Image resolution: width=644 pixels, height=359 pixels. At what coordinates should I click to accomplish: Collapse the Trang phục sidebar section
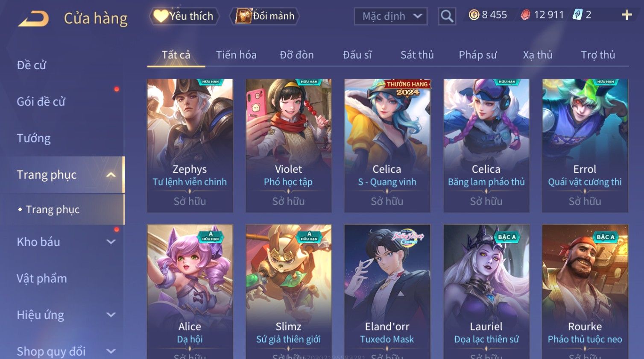click(x=111, y=175)
